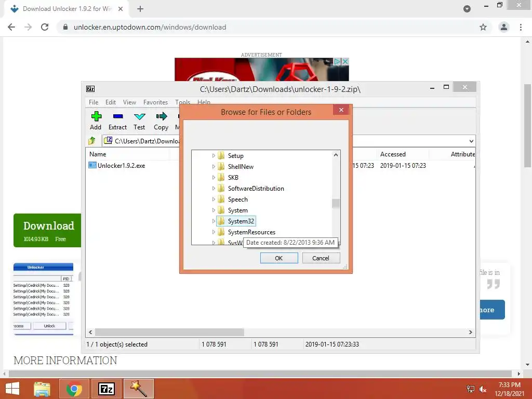Click the 7-Zip horizontal scrollbar thumb
Screen dimensions: 532x399
point(169,332)
